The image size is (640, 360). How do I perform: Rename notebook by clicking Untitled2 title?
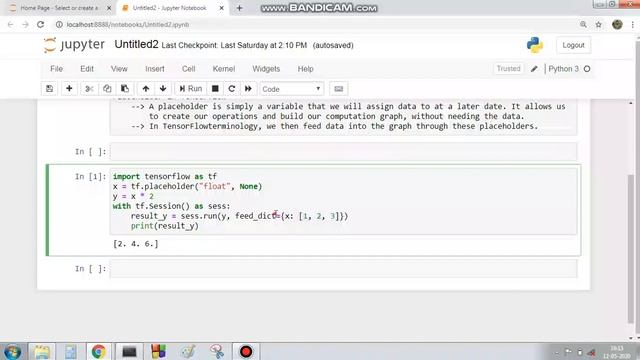click(x=136, y=44)
